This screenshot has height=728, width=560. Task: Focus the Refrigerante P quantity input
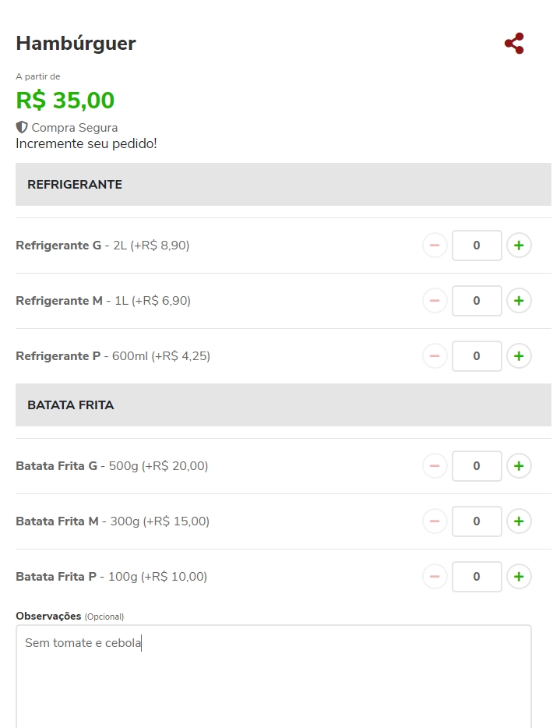[x=477, y=356]
